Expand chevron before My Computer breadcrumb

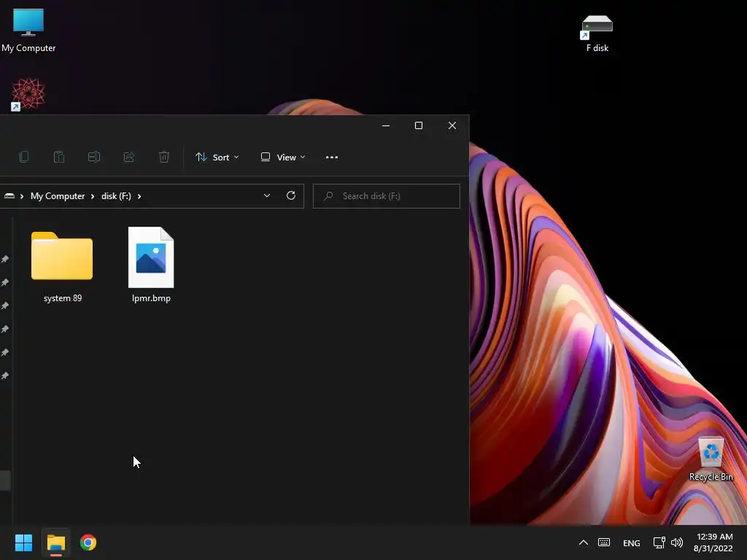tap(22, 196)
